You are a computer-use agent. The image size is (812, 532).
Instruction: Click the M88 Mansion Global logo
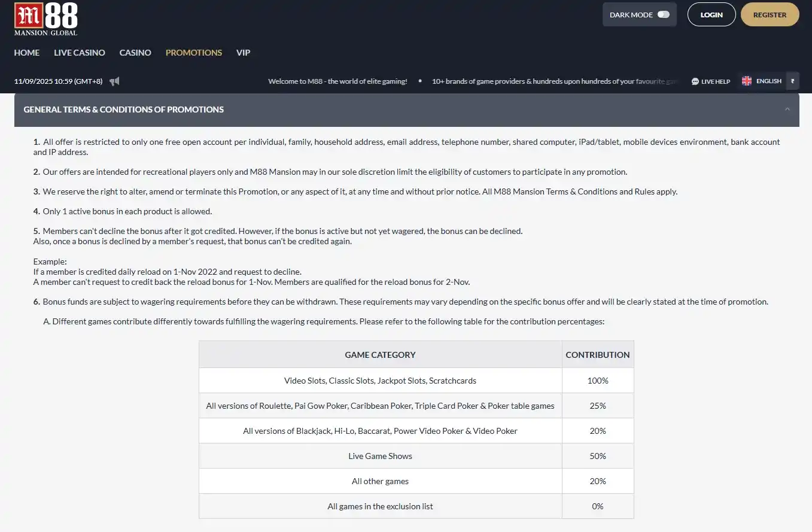(46, 19)
